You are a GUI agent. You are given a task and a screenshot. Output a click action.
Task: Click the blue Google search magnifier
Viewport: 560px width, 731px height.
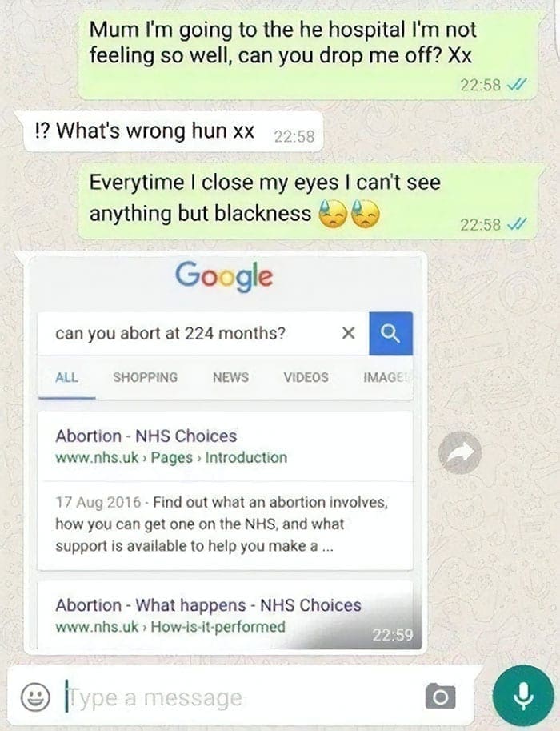(391, 333)
